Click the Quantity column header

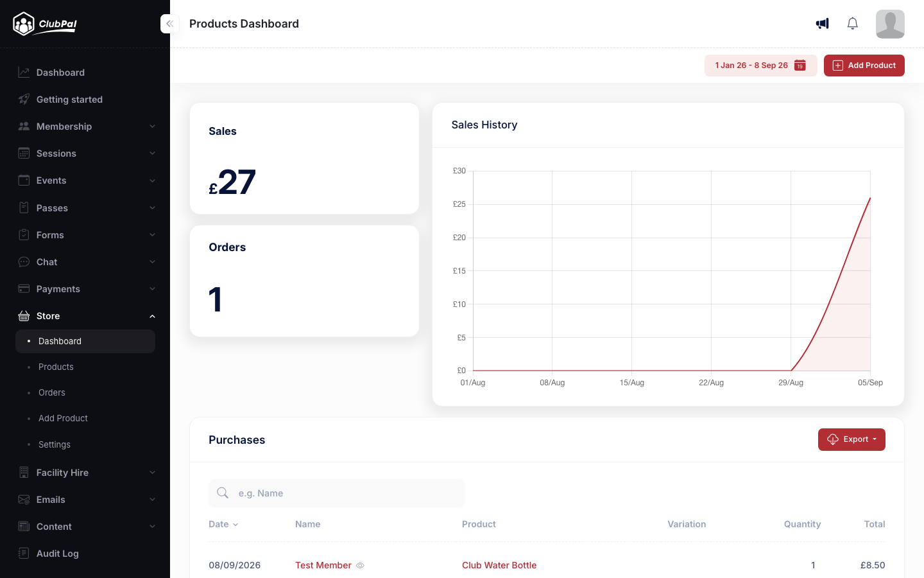click(x=802, y=524)
